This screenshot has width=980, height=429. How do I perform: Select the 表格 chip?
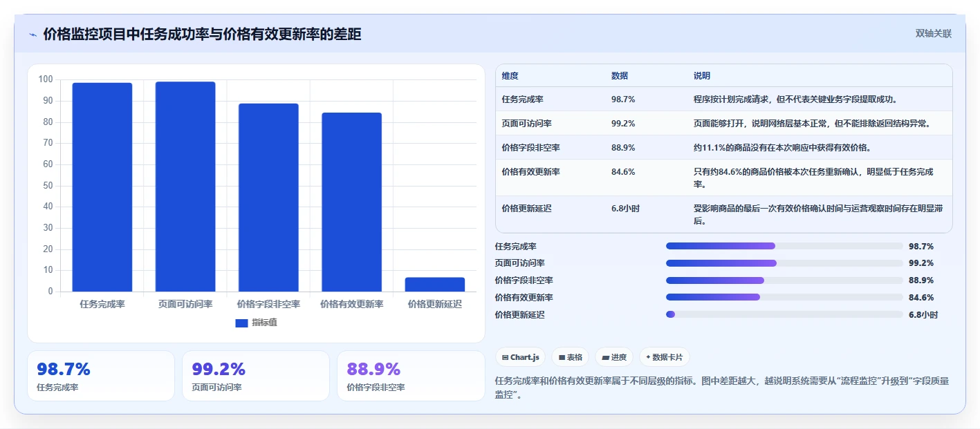(x=570, y=357)
